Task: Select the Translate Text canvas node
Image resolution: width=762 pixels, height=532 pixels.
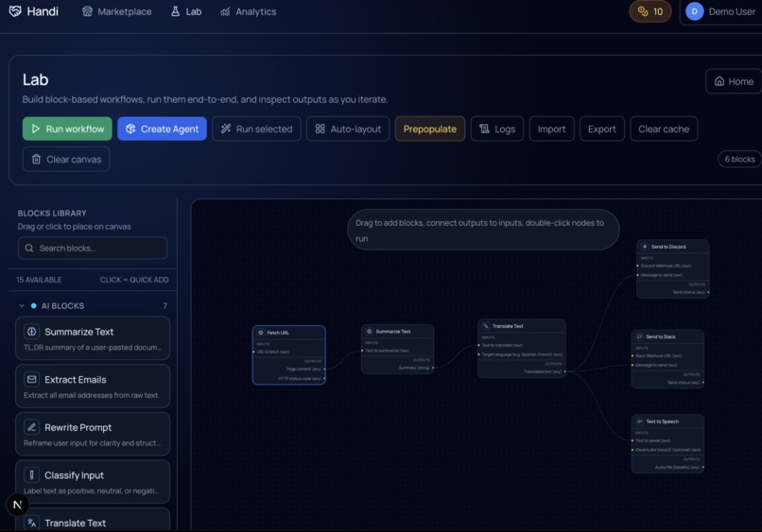Action: pos(522,349)
